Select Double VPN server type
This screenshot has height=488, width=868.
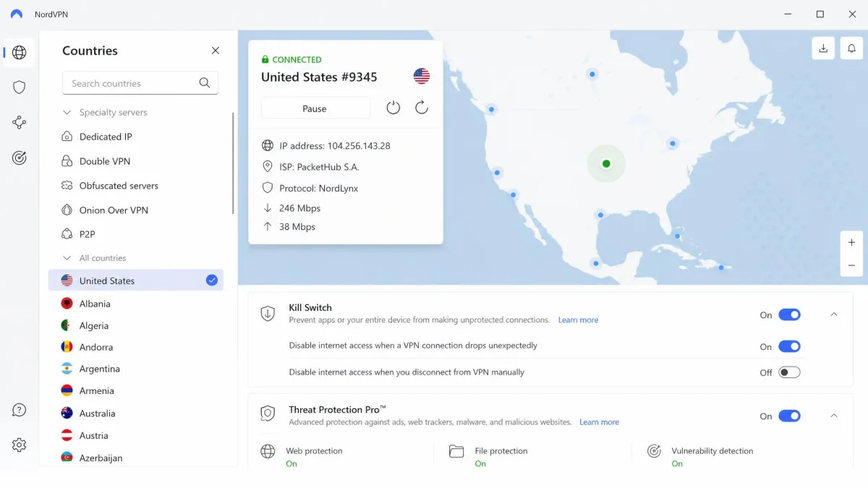pos(105,161)
